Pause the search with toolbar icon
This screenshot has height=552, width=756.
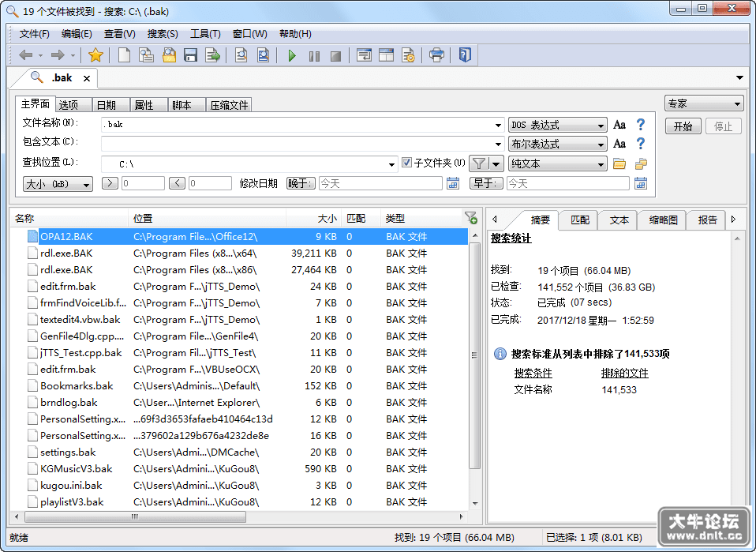(x=314, y=56)
